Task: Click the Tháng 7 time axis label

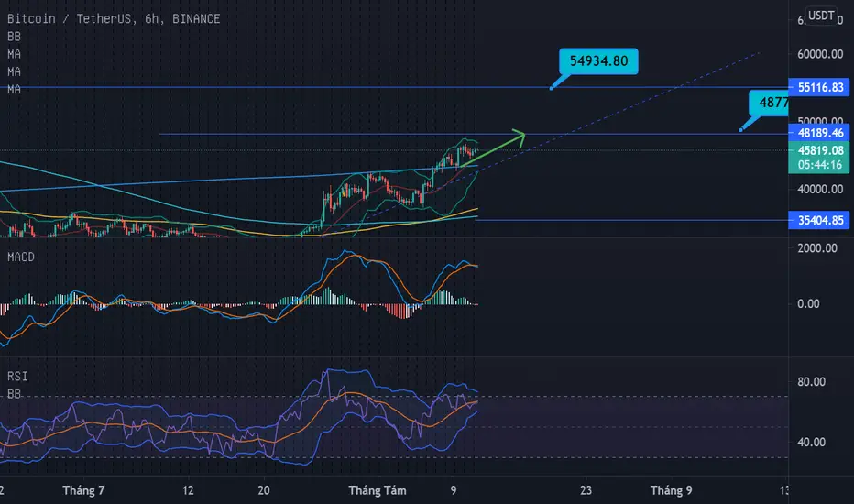Action: (83, 490)
